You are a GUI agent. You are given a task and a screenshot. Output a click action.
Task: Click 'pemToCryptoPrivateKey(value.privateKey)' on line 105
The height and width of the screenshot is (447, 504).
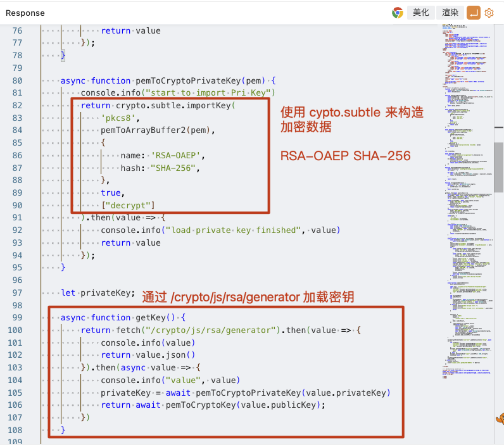[x=293, y=393]
